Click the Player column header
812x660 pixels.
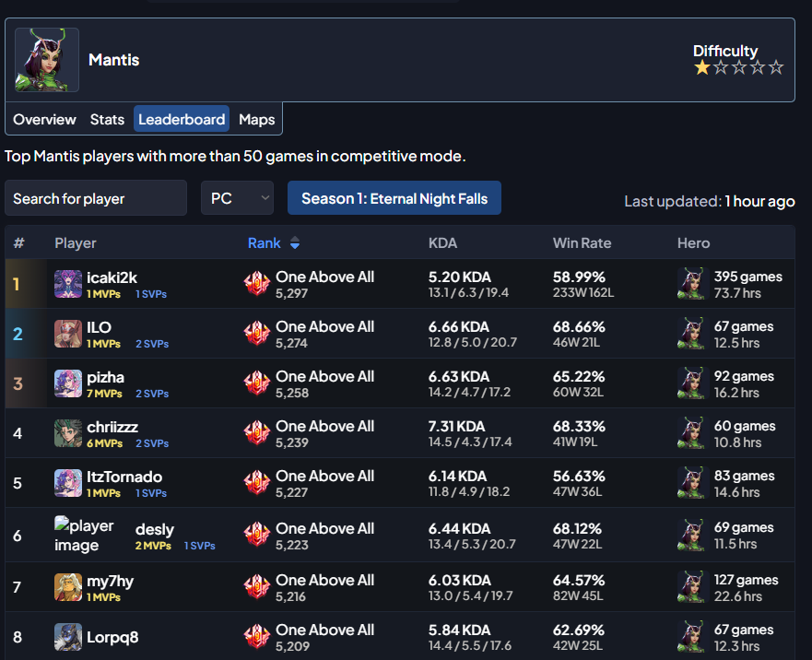pos(76,243)
